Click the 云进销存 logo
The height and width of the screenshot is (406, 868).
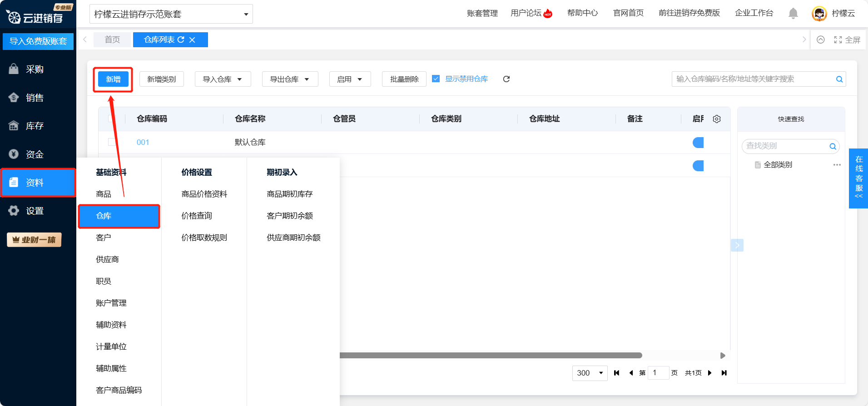coord(35,17)
